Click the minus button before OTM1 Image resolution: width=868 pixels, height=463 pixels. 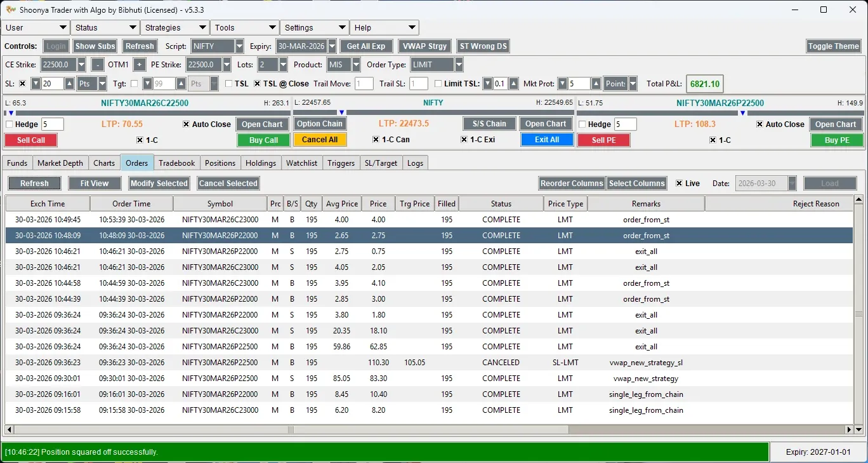point(98,65)
